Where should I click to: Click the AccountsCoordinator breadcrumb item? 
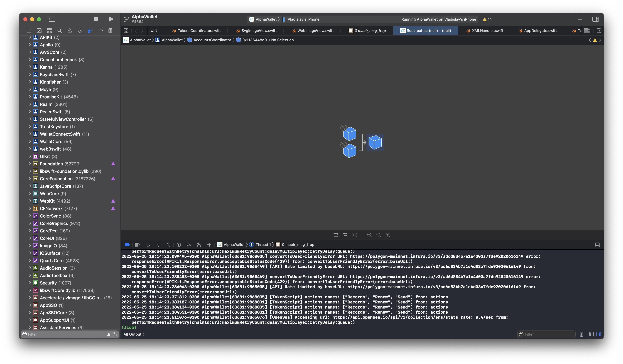[x=212, y=40]
